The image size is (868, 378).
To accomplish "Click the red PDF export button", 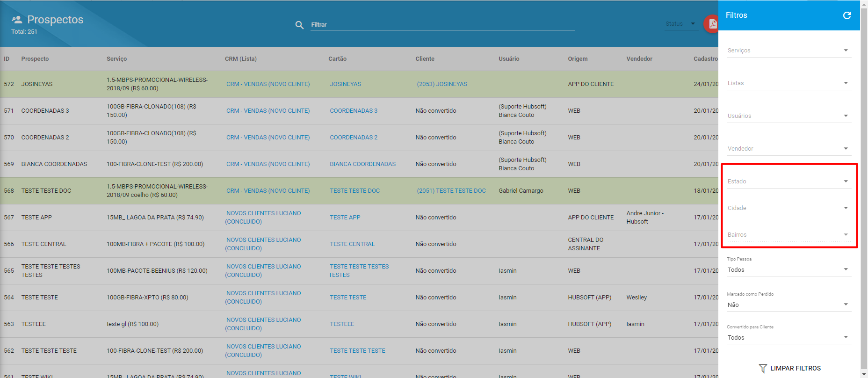I will pyautogui.click(x=711, y=24).
